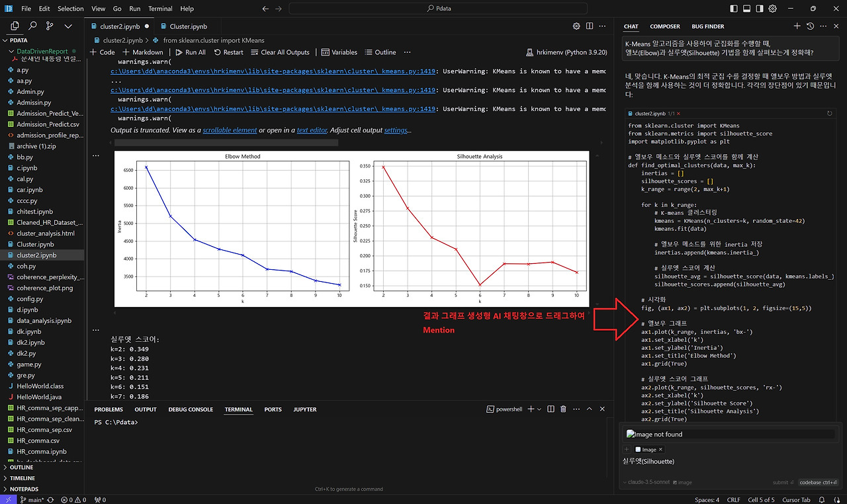Run All notebook cells
The image size is (847, 504).
point(190,52)
